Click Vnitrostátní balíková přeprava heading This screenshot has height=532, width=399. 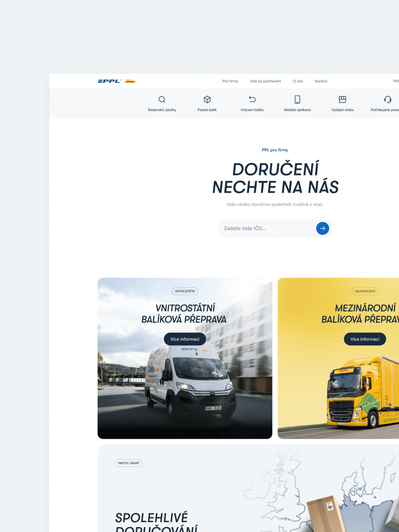[184, 313]
